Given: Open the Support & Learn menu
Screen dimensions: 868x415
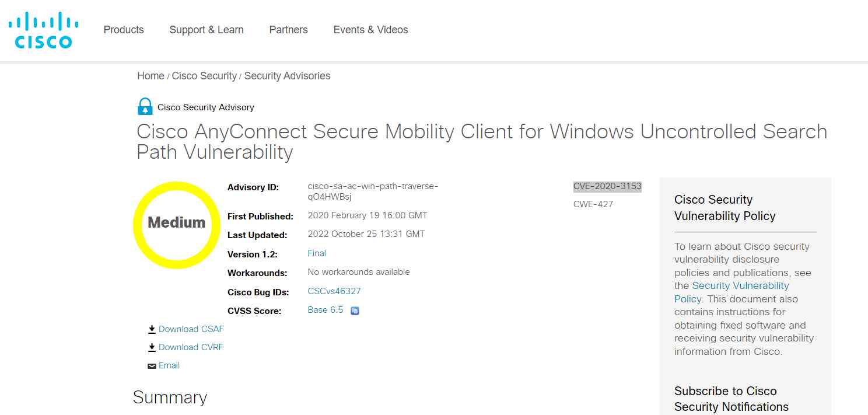Looking at the screenshot, I should click(x=206, y=29).
